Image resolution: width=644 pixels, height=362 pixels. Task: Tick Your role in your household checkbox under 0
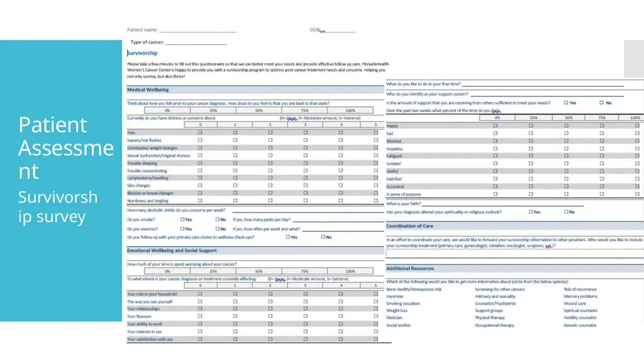click(x=200, y=294)
